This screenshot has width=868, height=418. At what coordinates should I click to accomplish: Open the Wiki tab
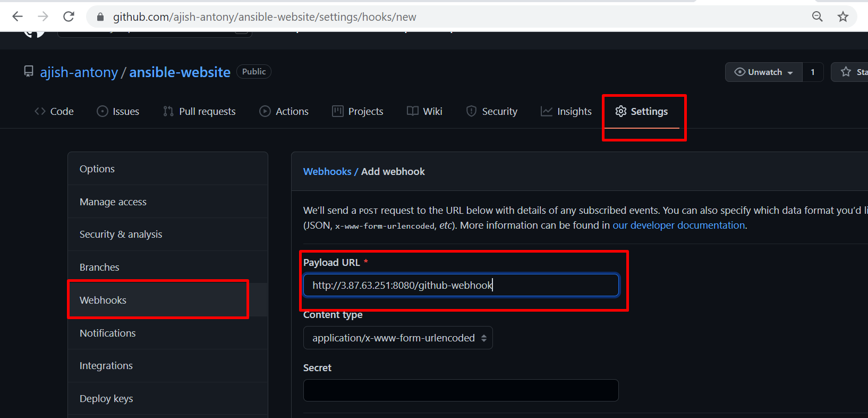click(424, 112)
